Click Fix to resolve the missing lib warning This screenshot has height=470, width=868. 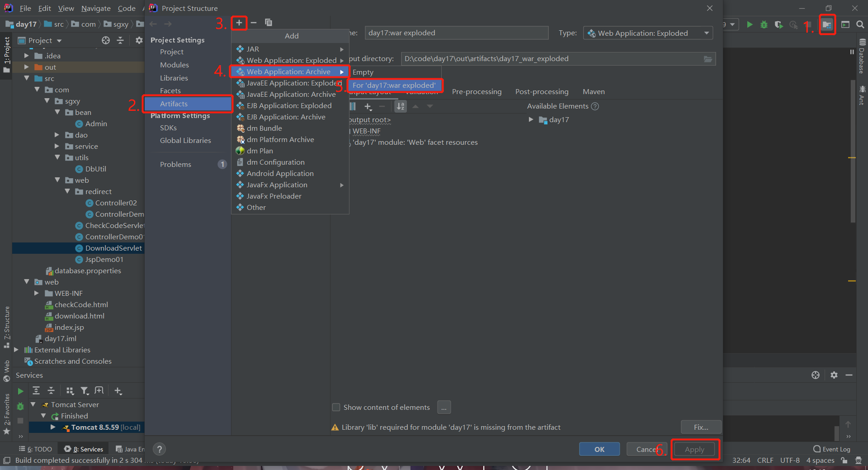click(700, 427)
